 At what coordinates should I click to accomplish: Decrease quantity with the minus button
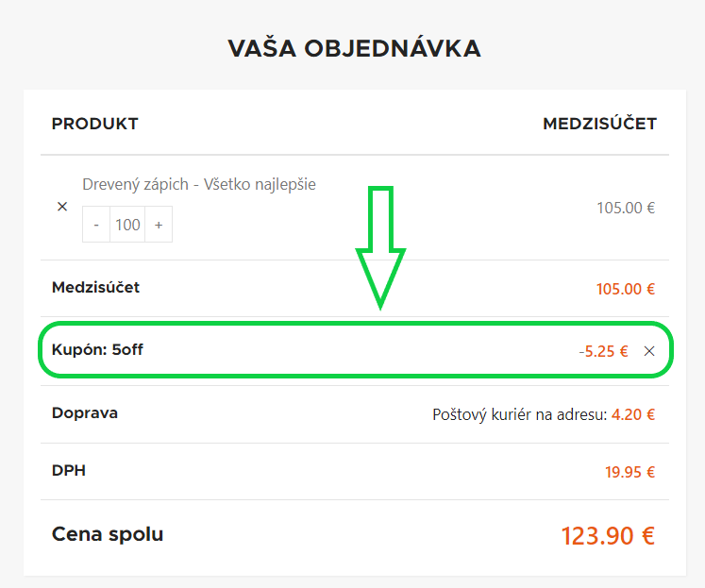coord(96,225)
